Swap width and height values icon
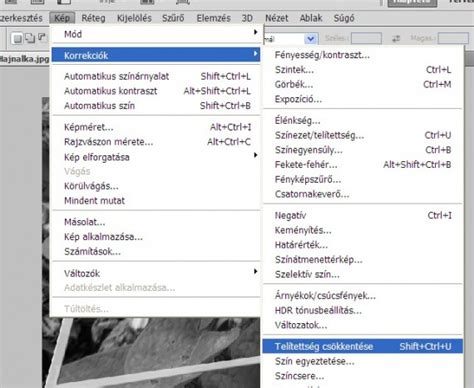Image resolution: width=474 pixels, height=388 pixels. pos(396,39)
